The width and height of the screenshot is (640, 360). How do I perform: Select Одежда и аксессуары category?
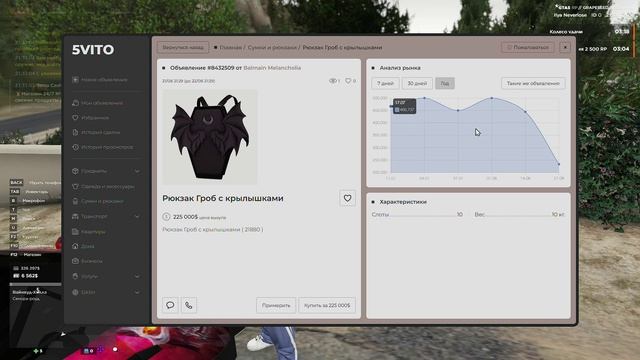[103, 187]
